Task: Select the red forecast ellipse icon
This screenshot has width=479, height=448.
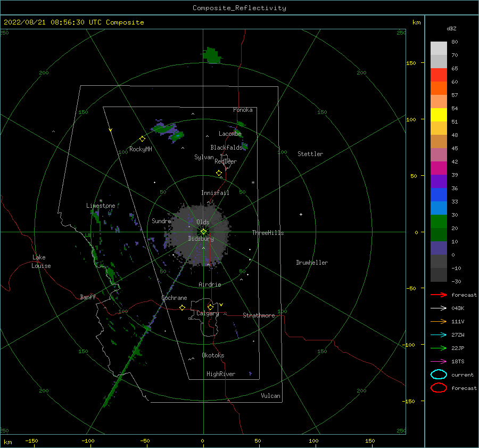Action: (x=439, y=388)
